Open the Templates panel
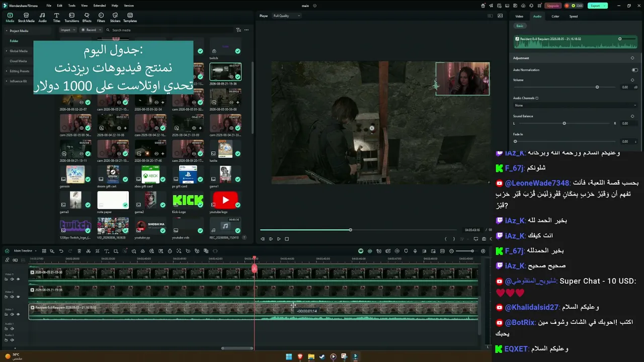Viewport: 644px width, 362px height. click(130, 18)
